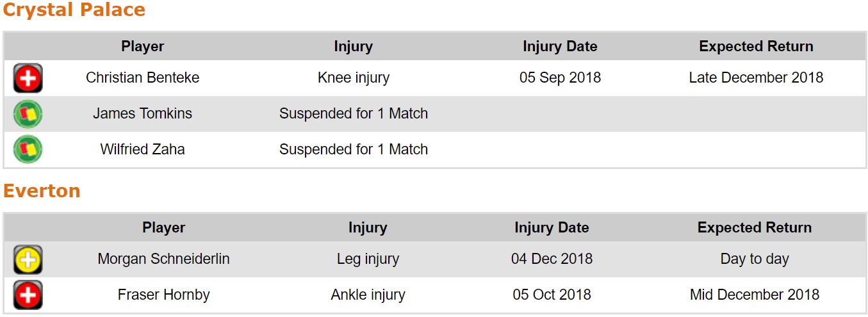This screenshot has width=868, height=317.
Task: Click Zaha's Suspended for 1 Match text
Action: (353, 150)
